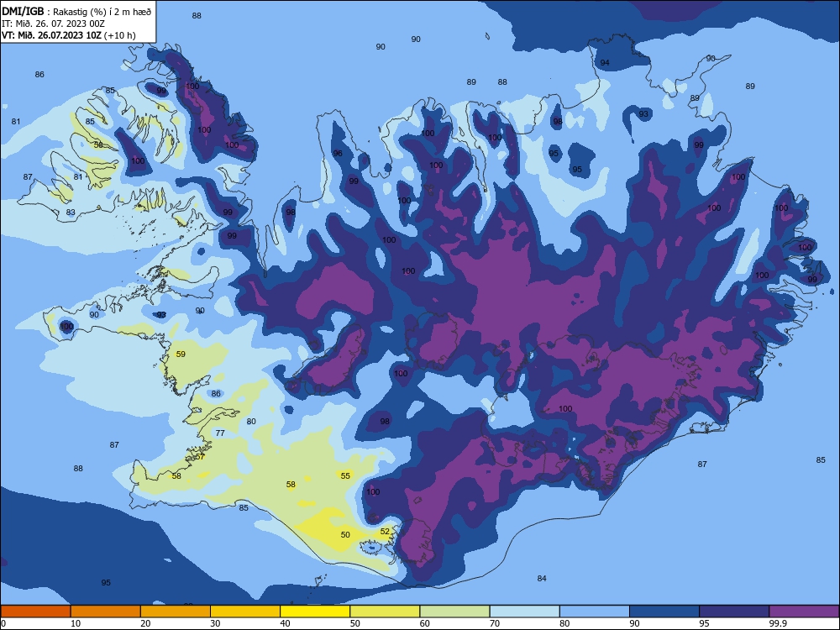840x630 pixels.
Task: Click the humidity value '84' on the map
Action: (542, 578)
